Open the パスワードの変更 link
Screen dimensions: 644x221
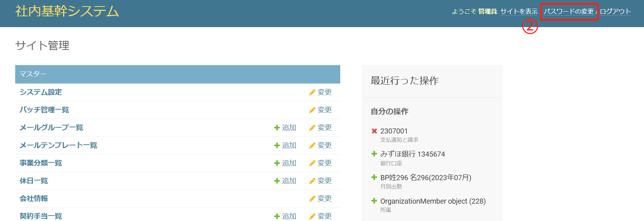(x=569, y=12)
